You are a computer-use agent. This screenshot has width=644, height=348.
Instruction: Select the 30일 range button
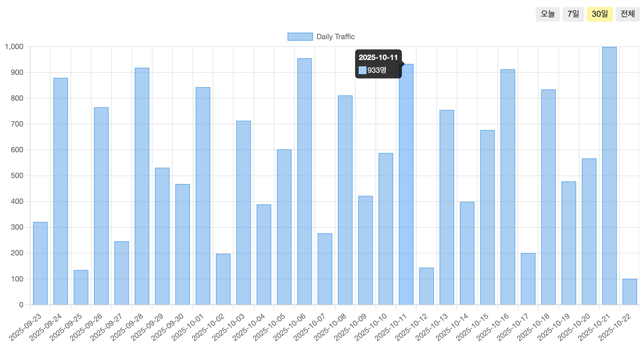click(600, 14)
